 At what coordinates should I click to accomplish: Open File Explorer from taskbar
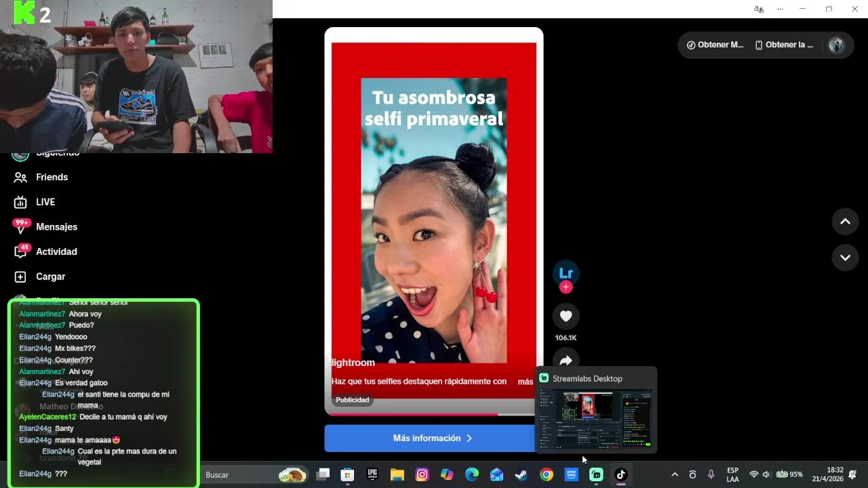click(x=397, y=474)
